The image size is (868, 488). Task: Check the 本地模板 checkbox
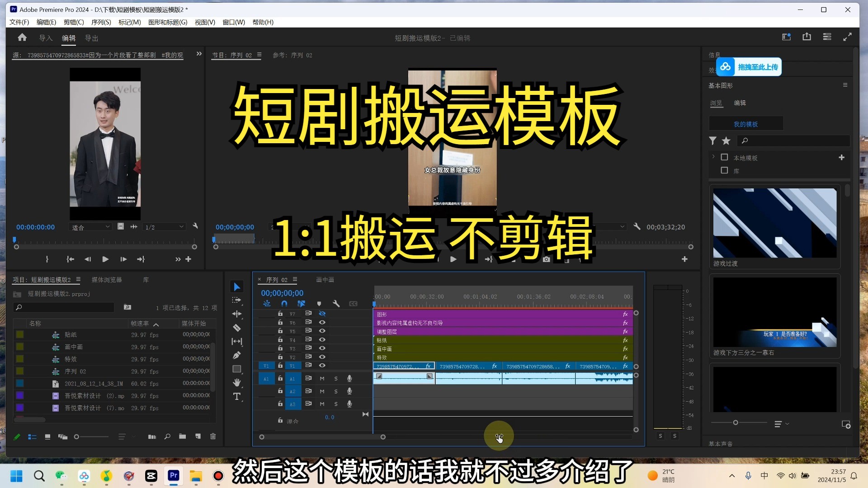(724, 157)
